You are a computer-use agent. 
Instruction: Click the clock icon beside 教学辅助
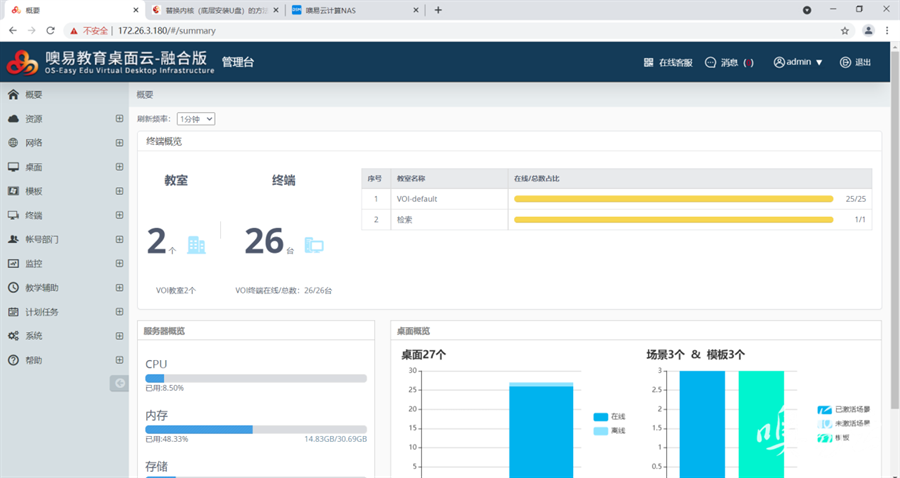13,288
